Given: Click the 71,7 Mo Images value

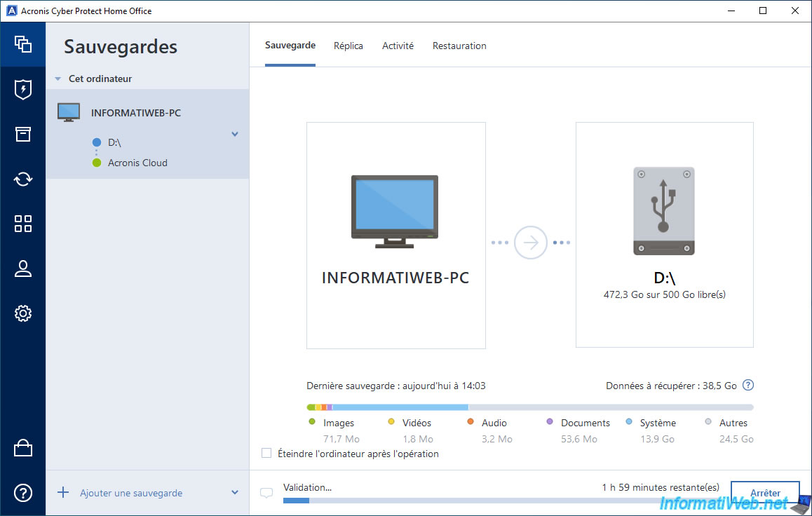Looking at the screenshot, I should (341, 439).
